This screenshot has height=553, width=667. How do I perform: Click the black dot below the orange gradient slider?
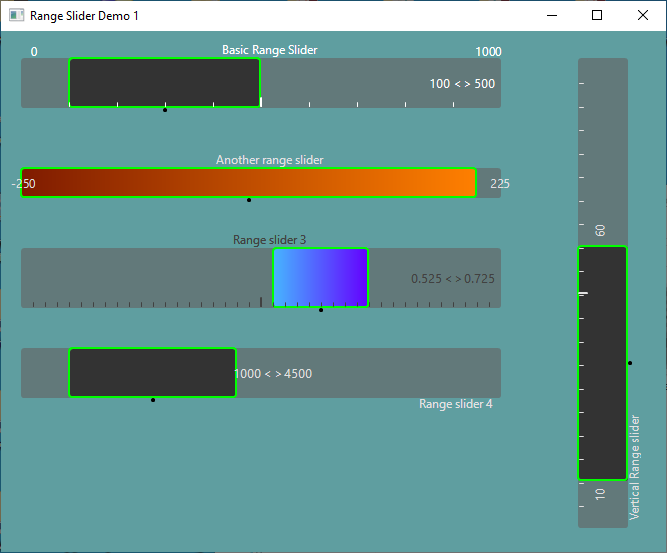249,200
